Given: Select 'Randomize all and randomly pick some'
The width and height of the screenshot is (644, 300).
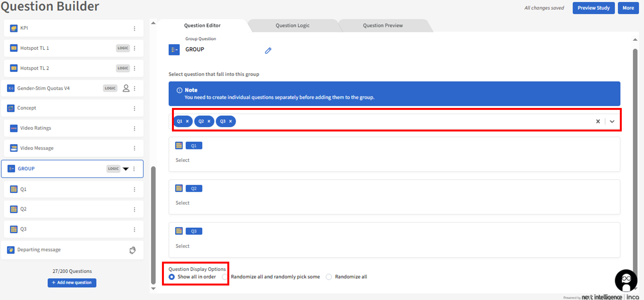Looking at the screenshot, I should coord(225,277).
